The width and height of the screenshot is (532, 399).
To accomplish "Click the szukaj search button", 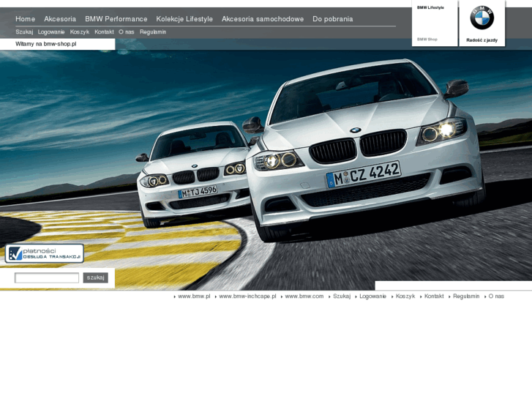I will pyautogui.click(x=96, y=277).
